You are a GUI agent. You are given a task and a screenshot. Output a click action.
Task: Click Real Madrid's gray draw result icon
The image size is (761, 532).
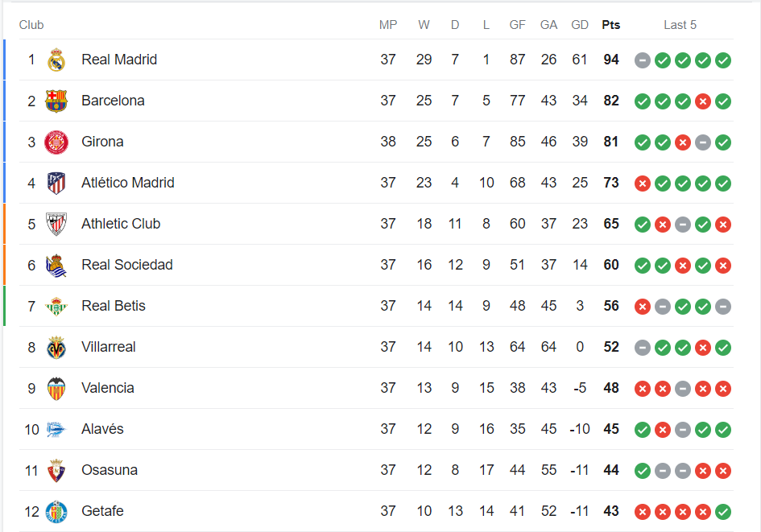(642, 60)
